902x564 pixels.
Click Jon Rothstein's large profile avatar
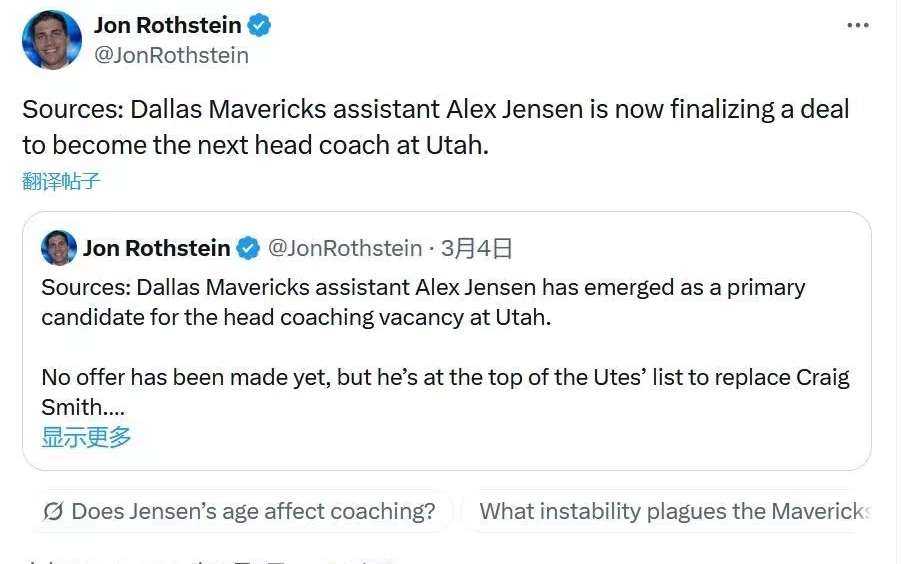click(51, 40)
